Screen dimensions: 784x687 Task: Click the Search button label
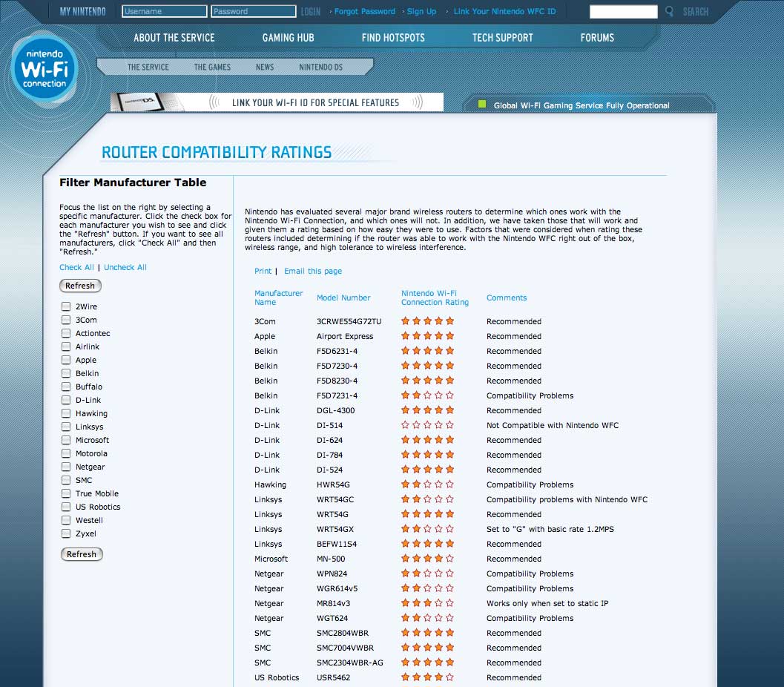(x=696, y=12)
